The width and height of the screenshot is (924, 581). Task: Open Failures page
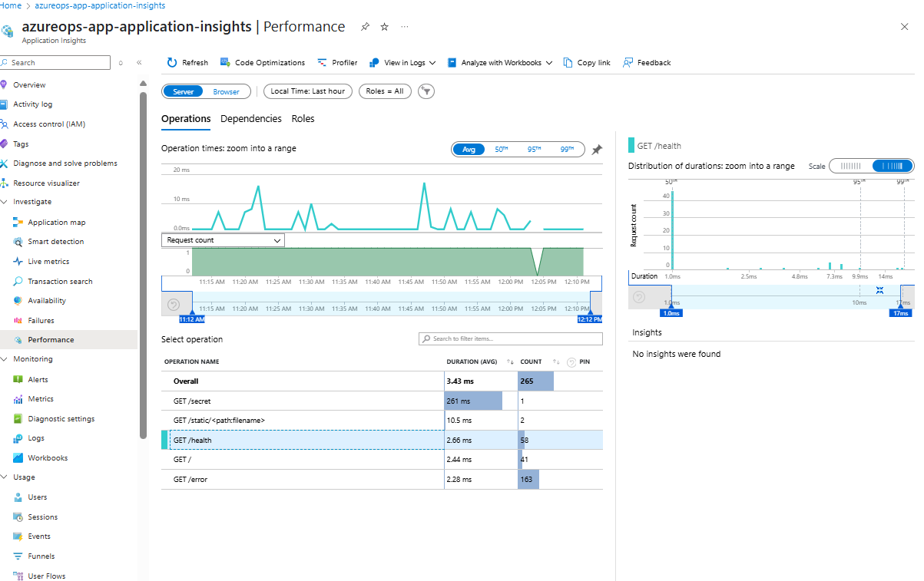41,320
